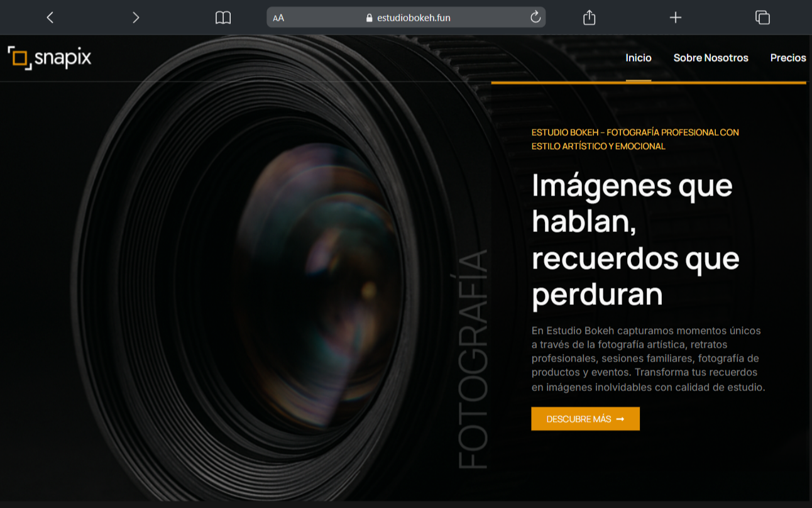Click the padlock icon in address bar
Viewport: 812px width, 508px height.
(x=370, y=18)
